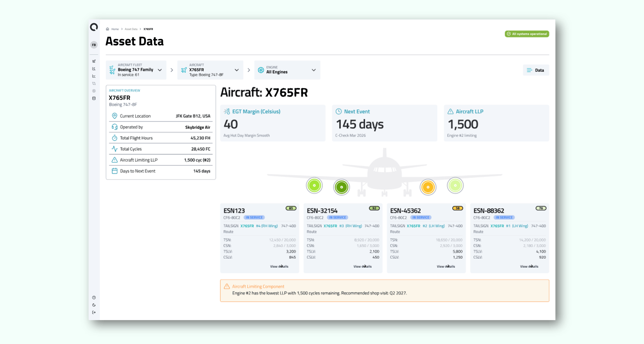Go to Asset Data in the breadcrumb
644x344 pixels.
coord(131,29)
